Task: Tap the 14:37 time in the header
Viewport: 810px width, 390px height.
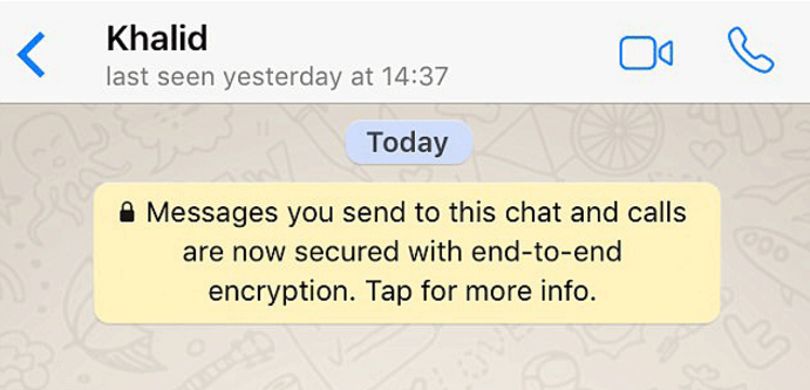Action: [415, 77]
